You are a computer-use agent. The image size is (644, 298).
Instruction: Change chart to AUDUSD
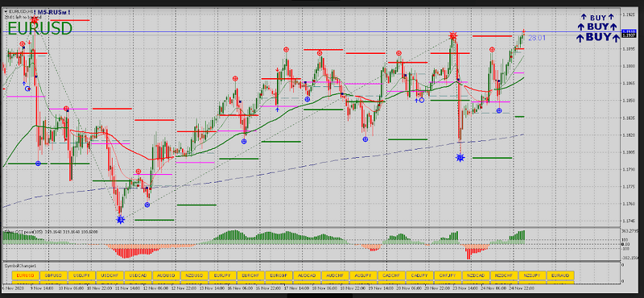click(x=166, y=275)
